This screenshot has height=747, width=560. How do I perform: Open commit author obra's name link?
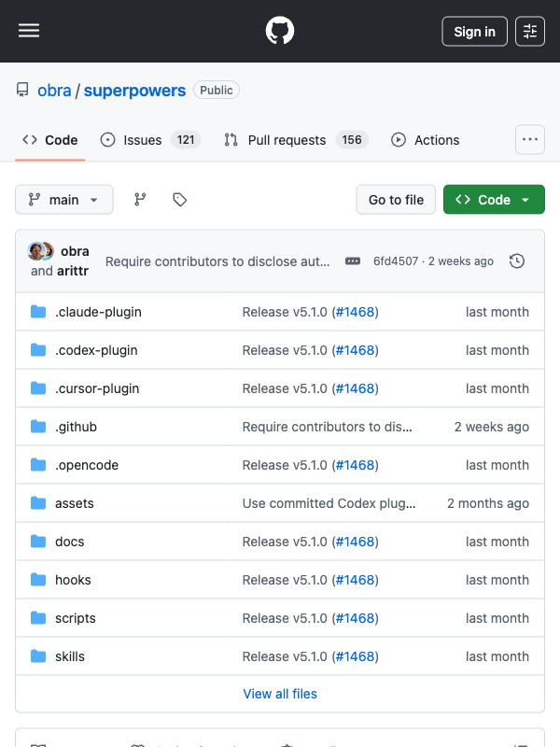pyautogui.click(x=75, y=251)
